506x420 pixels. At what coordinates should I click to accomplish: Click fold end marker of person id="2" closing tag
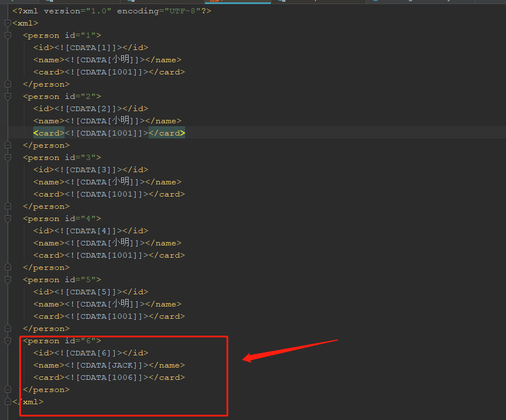click(8, 145)
